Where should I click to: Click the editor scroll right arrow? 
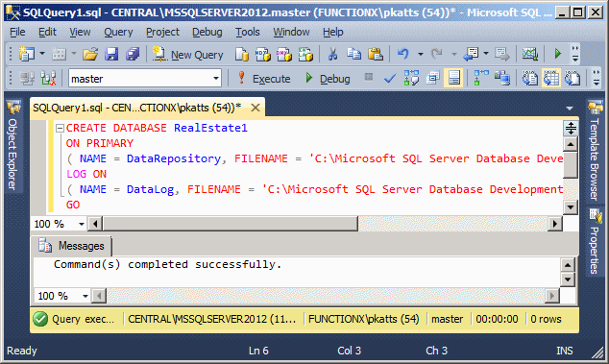[x=555, y=224]
